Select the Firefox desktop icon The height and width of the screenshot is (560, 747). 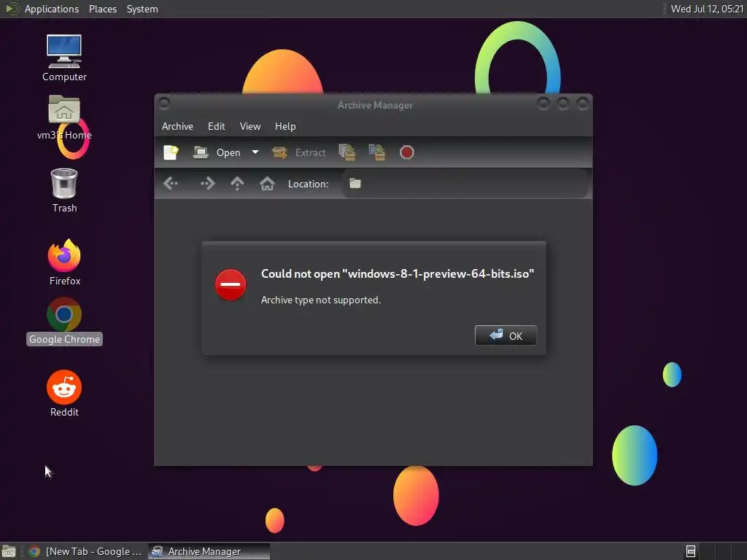pos(64,262)
